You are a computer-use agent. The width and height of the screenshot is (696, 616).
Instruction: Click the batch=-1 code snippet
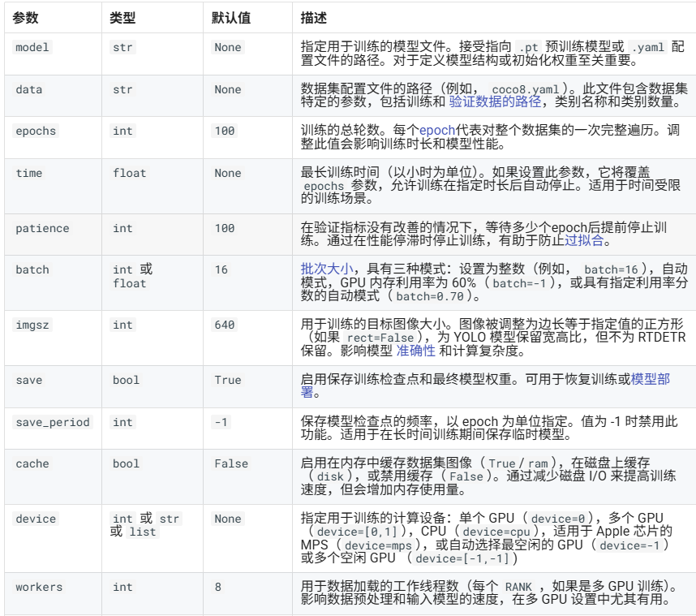(519, 283)
